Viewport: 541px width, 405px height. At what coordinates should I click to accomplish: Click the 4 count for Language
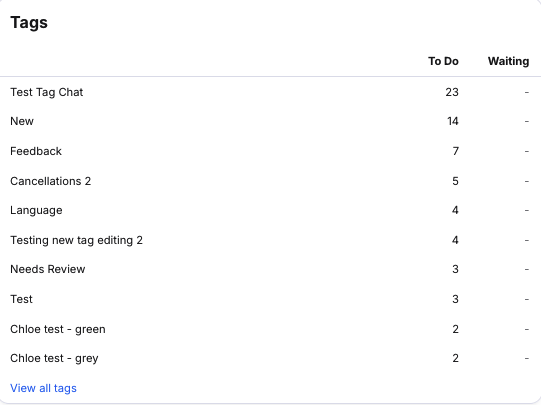click(x=455, y=210)
